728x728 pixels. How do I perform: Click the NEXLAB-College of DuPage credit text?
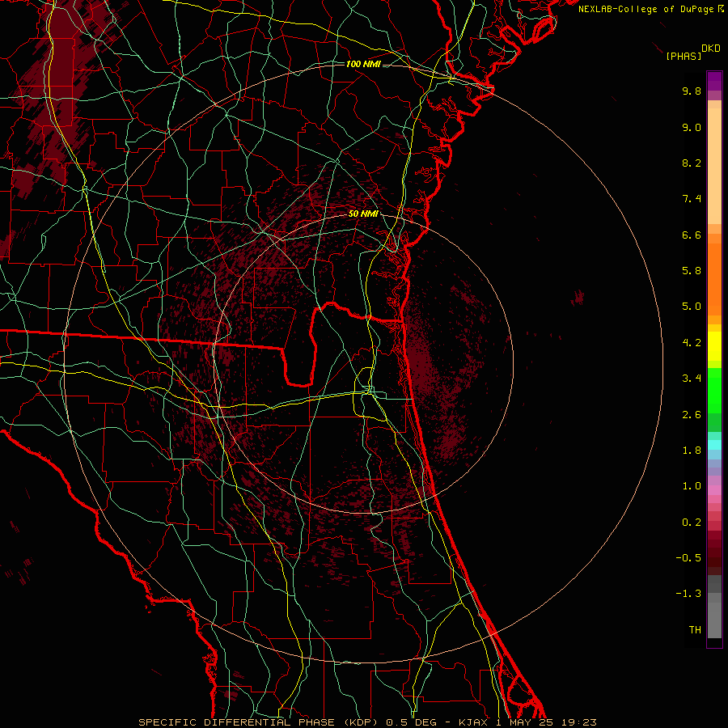pos(647,9)
